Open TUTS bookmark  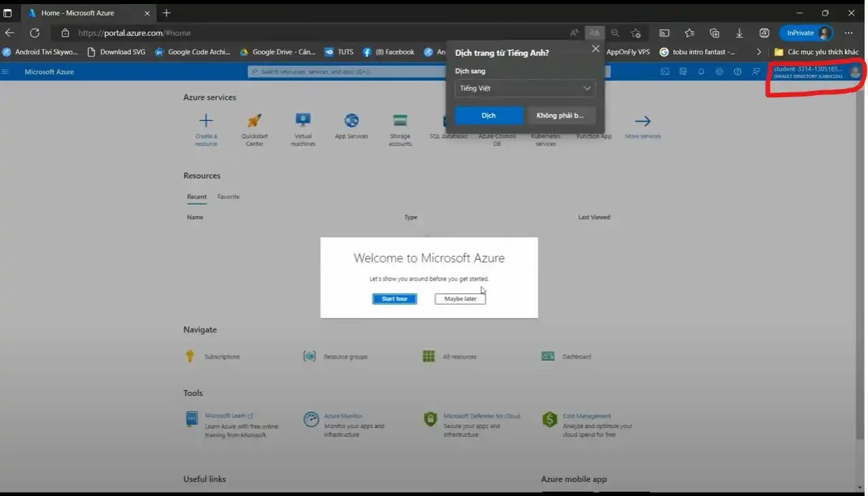[339, 52]
